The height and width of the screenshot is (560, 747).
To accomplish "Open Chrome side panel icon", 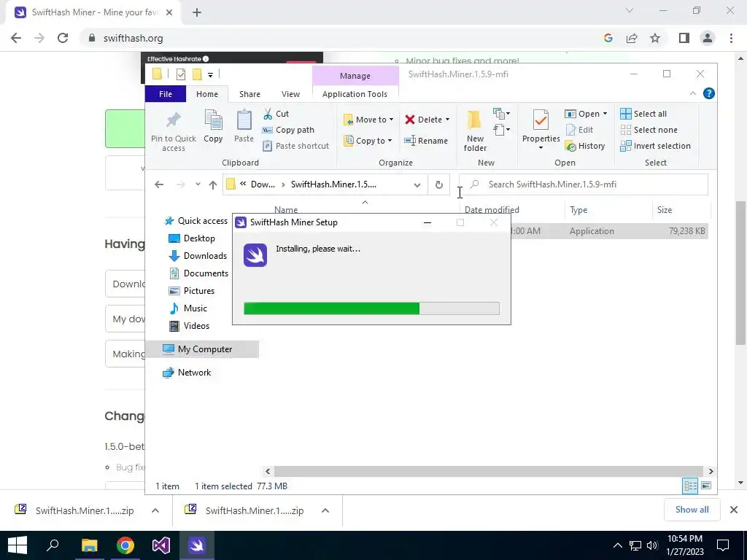I will 684,38.
